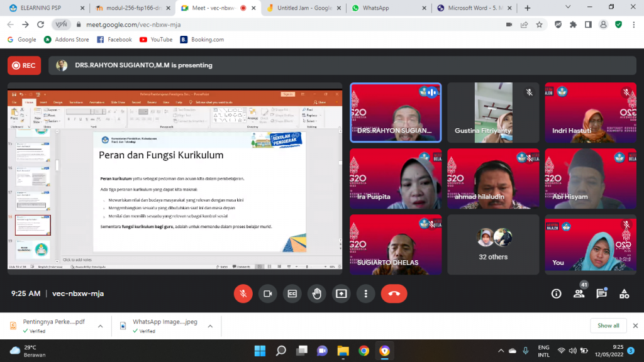The width and height of the screenshot is (644, 362).
Task: Show the participants people panel
Action: [579, 293]
